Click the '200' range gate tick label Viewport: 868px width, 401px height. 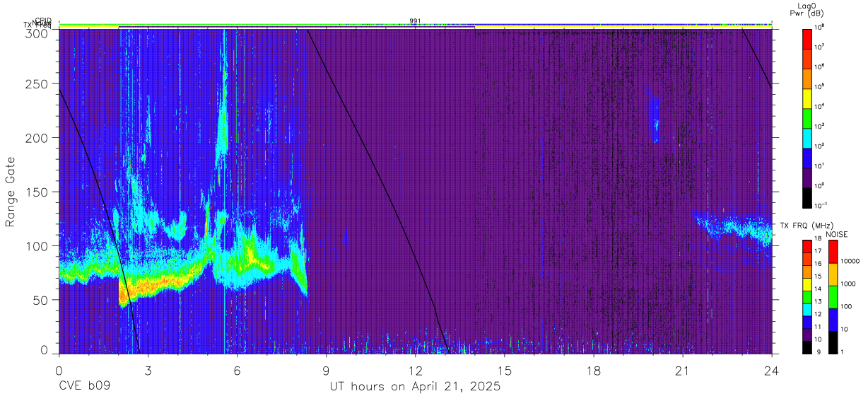[36, 138]
